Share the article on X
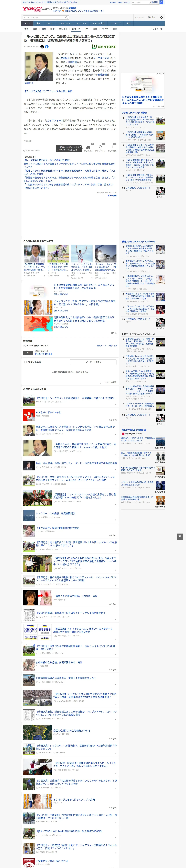The height and width of the screenshot is (868, 186). click(x=42, y=47)
